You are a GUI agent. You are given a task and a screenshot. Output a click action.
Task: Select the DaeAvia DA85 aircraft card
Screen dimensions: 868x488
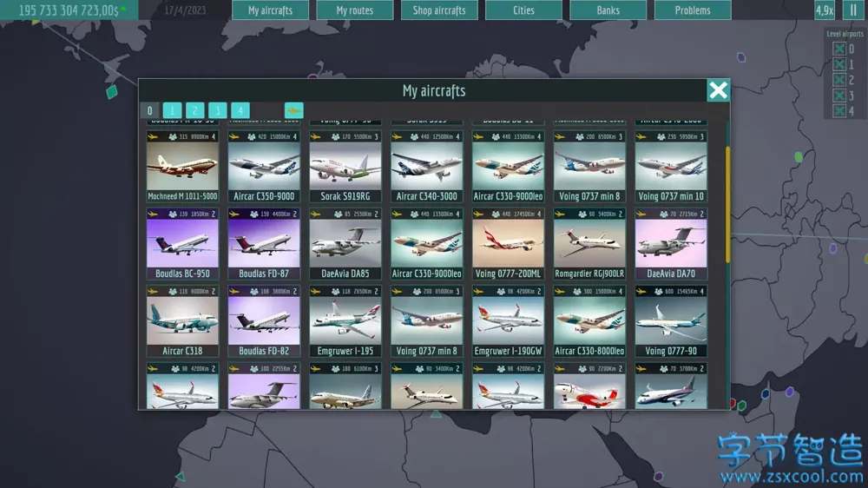coord(345,244)
